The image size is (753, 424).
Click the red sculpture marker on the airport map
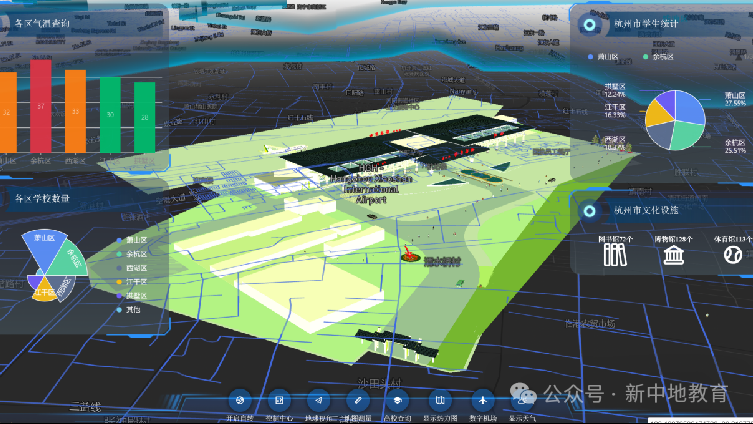[410, 254]
